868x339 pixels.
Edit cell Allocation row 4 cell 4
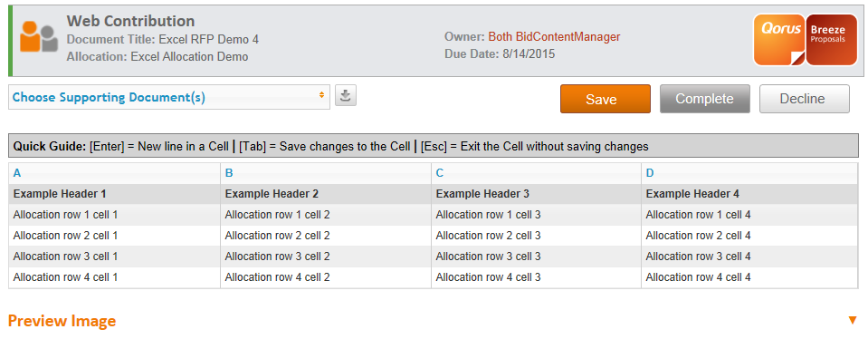tap(749, 277)
